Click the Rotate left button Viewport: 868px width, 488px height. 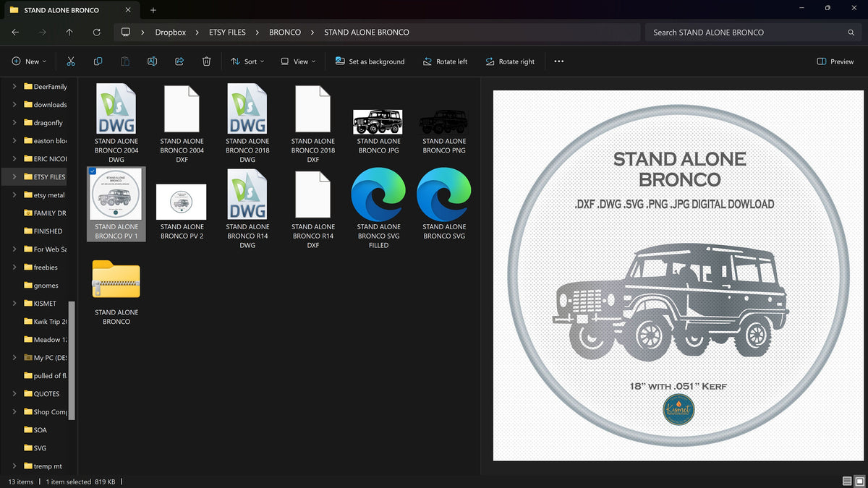445,61
